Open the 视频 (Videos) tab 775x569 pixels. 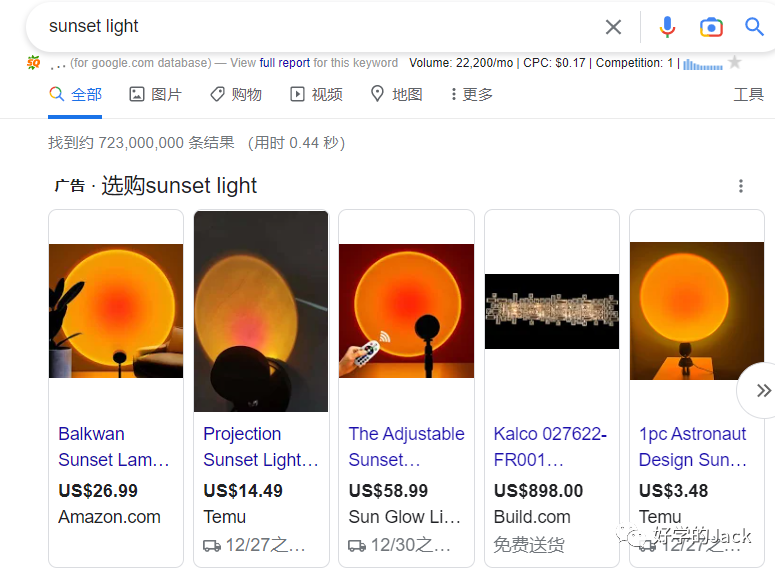(x=316, y=94)
